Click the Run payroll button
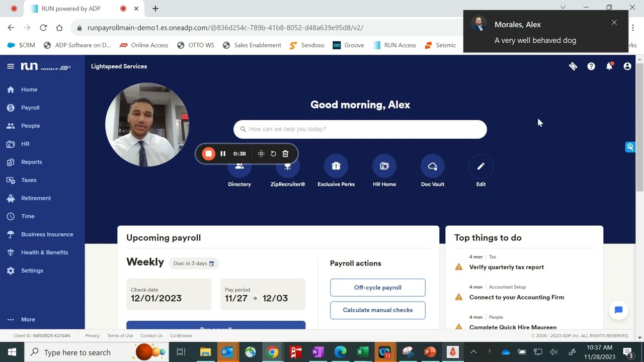Screen dimensions: 644x362 click(216, 326)
